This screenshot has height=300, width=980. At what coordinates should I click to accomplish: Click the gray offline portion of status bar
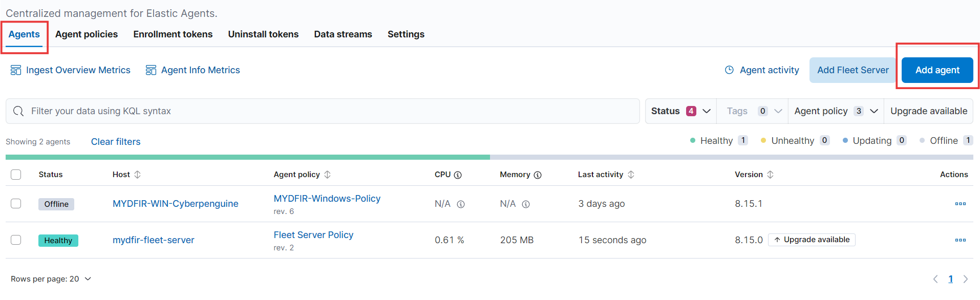click(x=732, y=157)
